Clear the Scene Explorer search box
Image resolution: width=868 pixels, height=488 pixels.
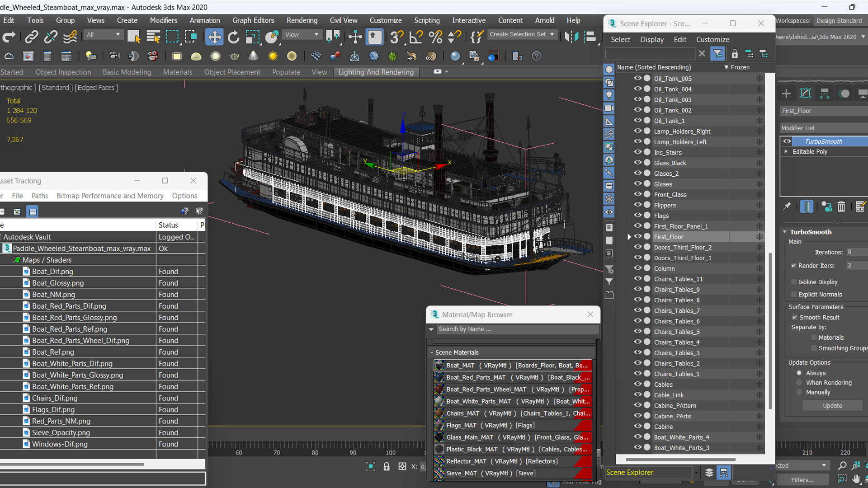[702, 54]
